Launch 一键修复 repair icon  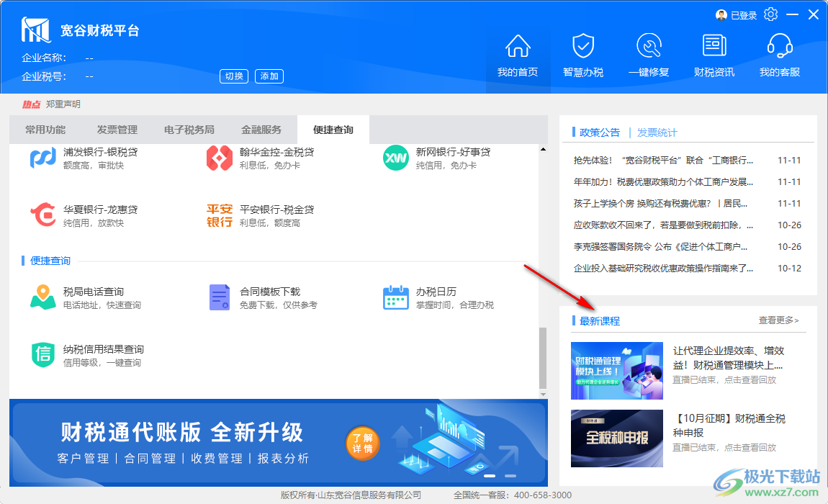click(x=649, y=46)
